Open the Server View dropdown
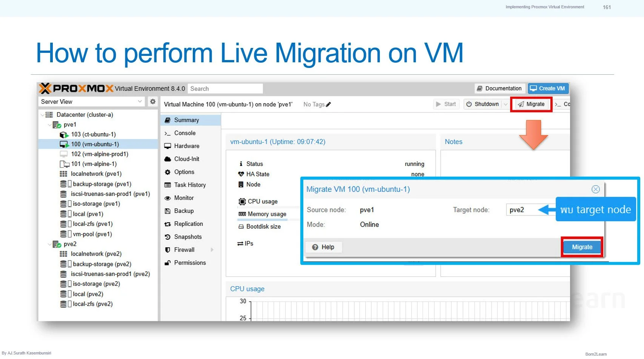Viewport: 644px width, 359px height. pyautogui.click(x=140, y=102)
